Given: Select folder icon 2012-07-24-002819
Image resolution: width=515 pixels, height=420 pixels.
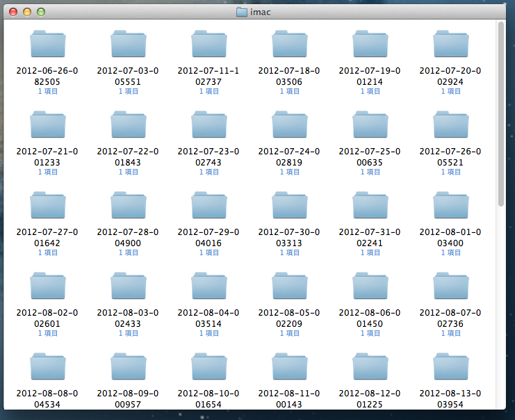Looking at the screenshot, I should coord(289,124).
